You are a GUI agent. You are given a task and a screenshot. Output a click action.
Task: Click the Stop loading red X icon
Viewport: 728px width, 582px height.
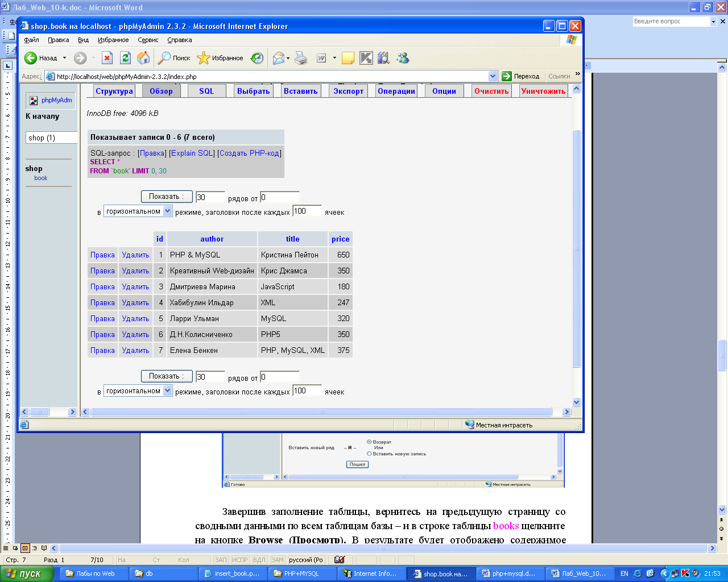pyautogui.click(x=107, y=58)
